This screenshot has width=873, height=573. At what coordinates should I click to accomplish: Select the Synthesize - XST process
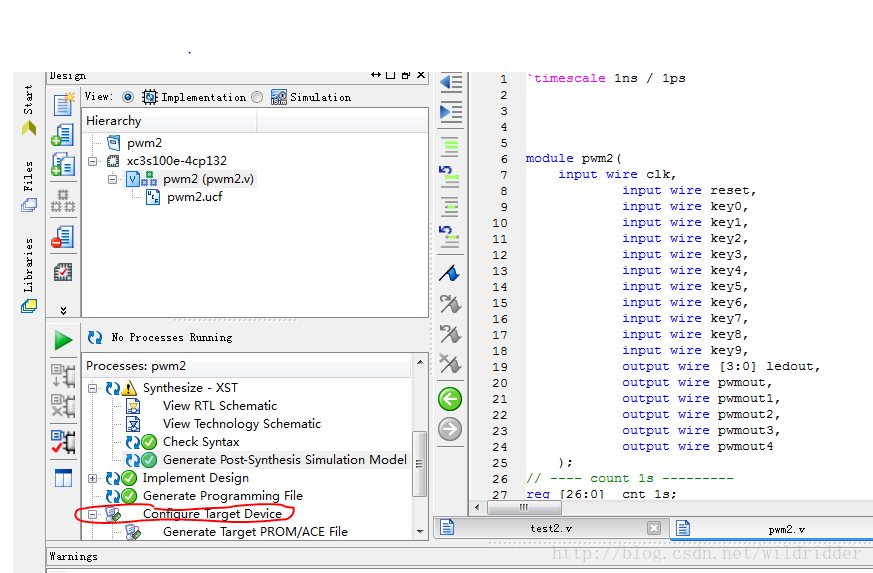pos(190,388)
